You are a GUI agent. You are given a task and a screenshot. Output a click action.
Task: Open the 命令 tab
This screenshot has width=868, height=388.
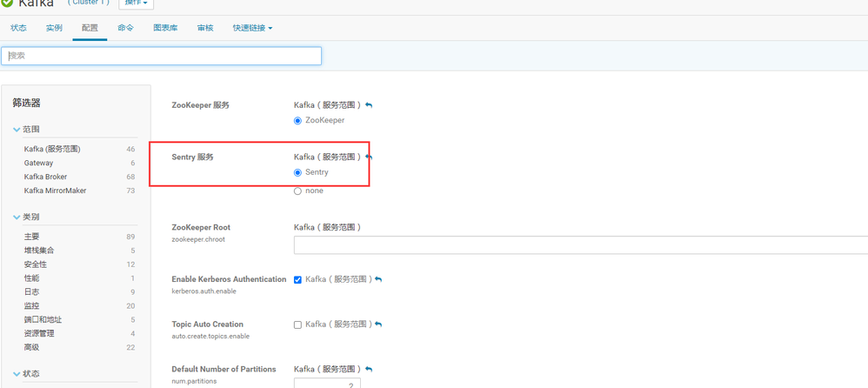[125, 28]
